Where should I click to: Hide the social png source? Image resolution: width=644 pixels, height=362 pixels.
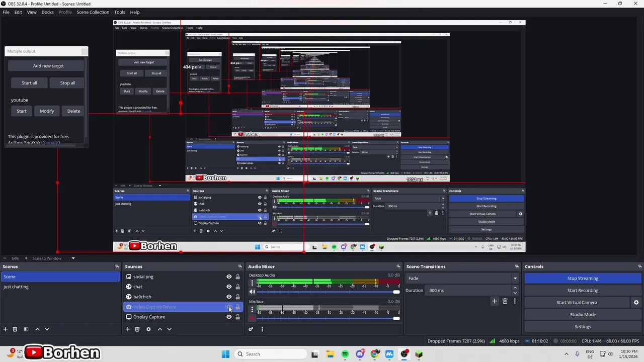tap(229, 277)
